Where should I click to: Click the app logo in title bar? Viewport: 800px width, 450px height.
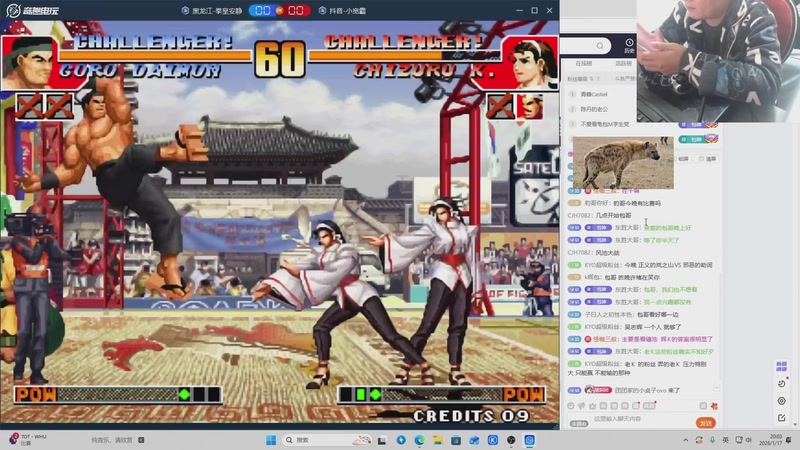(x=33, y=10)
